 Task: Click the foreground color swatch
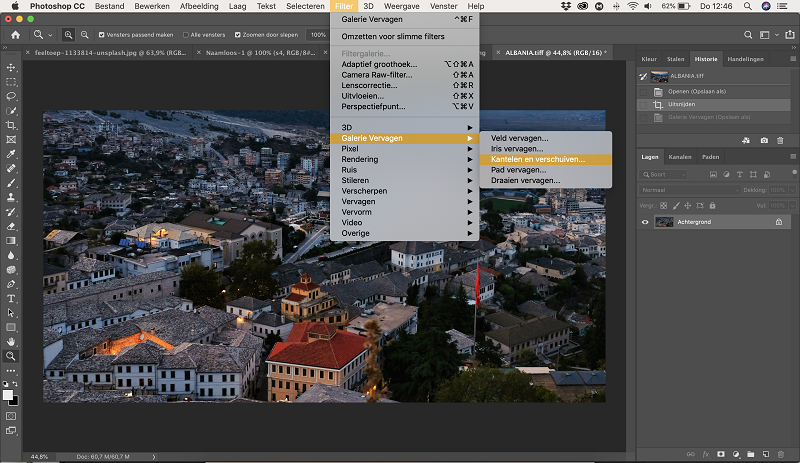point(8,395)
